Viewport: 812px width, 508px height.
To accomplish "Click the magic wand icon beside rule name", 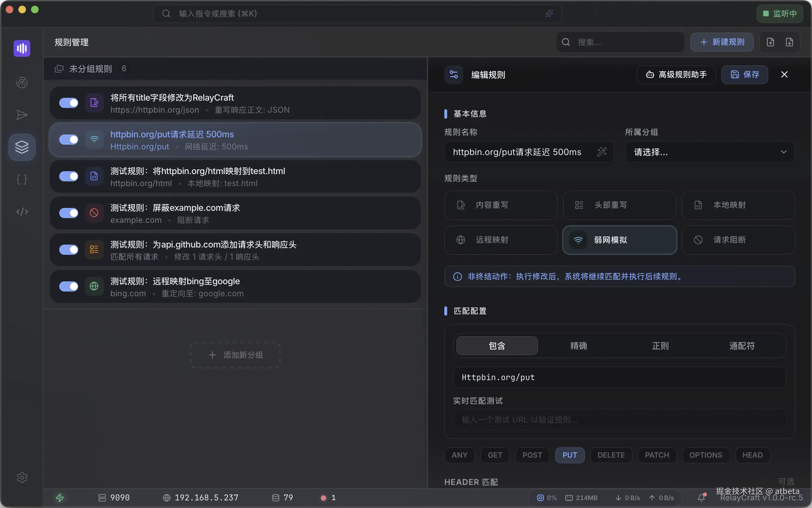I will [602, 152].
